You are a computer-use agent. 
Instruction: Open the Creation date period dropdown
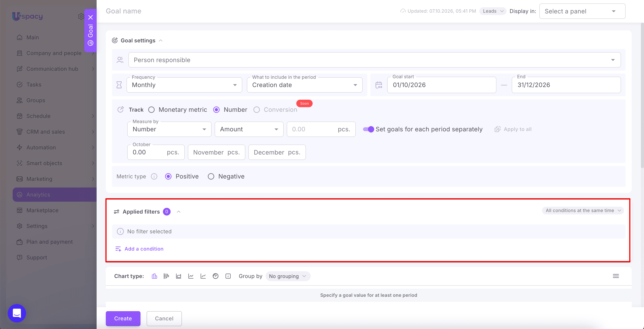click(x=305, y=85)
